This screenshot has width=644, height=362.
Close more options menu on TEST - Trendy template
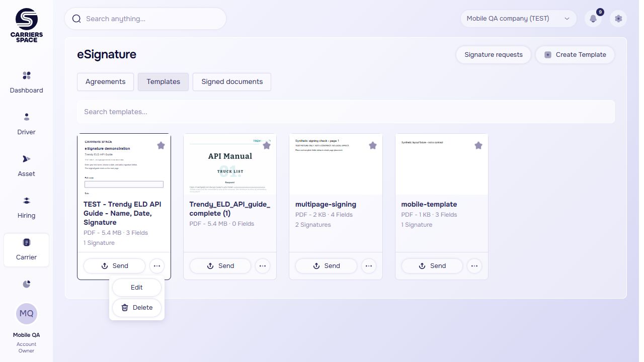157,266
